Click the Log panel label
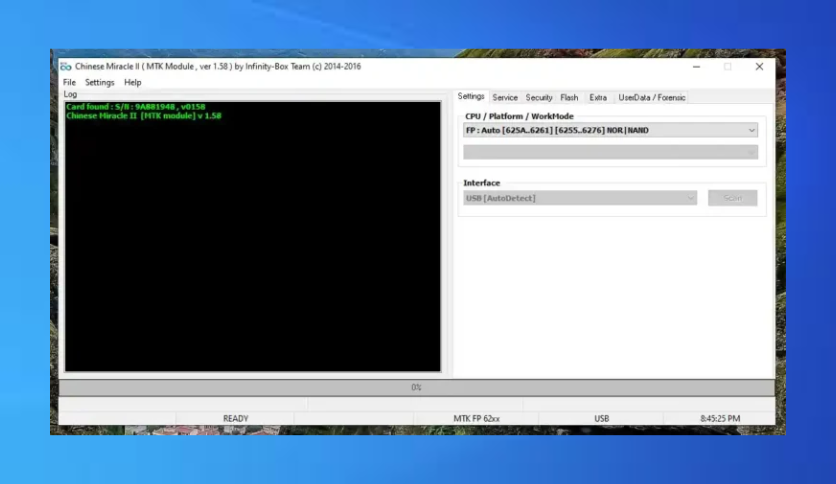 pos(70,94)
